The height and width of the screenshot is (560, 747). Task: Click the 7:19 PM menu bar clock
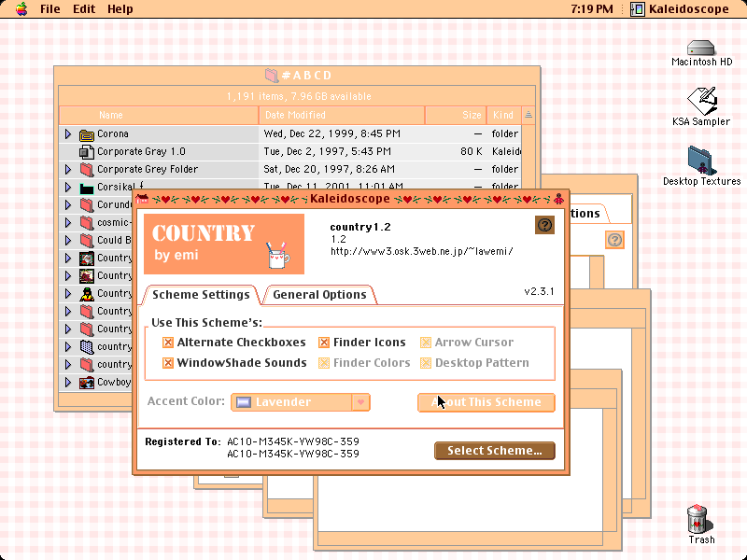592,9
